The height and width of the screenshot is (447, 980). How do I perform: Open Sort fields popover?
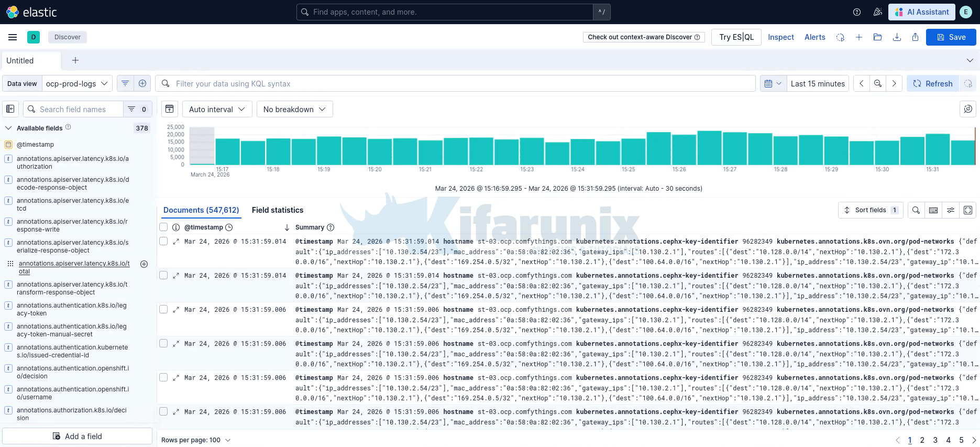click(x=871, y=210)
